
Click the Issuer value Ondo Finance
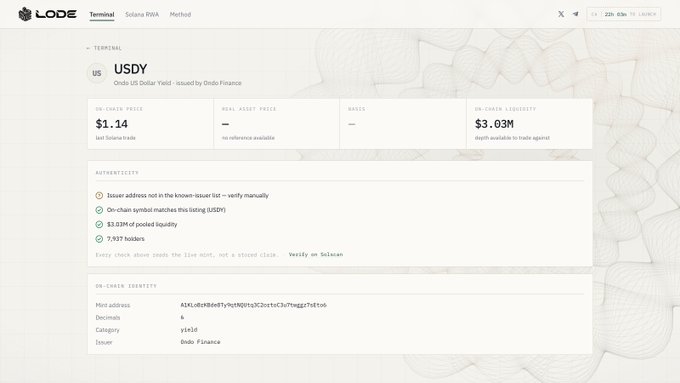(200, 342)
